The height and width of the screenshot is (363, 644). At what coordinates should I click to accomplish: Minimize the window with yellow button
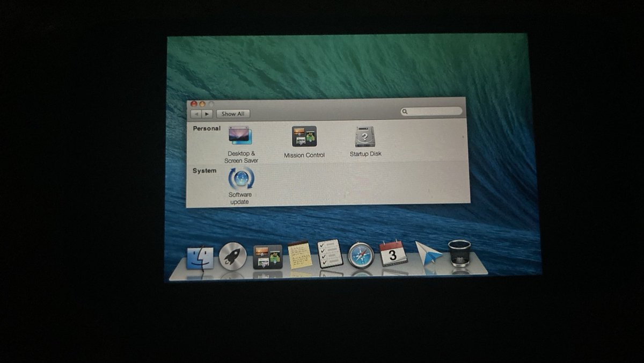[202, 104]
